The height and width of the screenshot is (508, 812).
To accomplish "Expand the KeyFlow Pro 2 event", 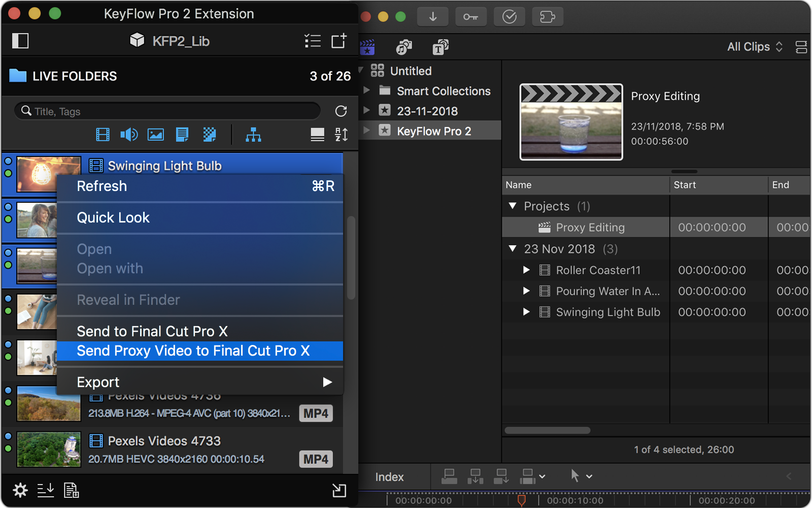I will [x=366, y=130].
